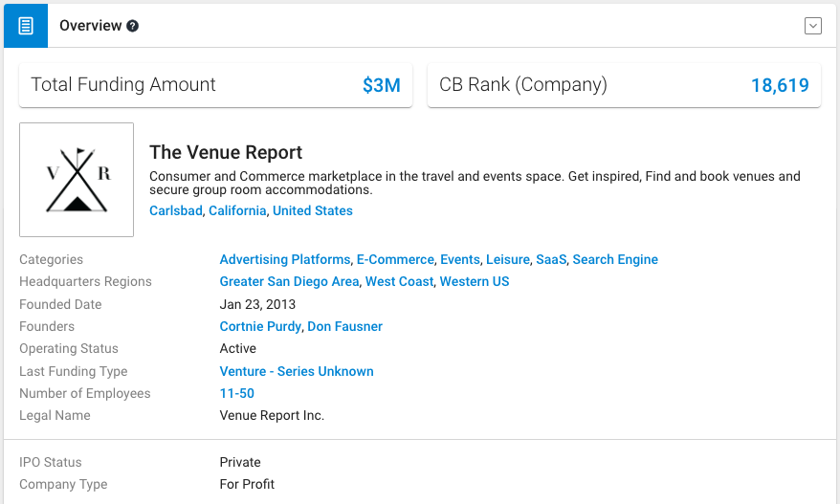The image size is (840, 504).
Task: Select the Advertising Platforms category
Action: 285,259
